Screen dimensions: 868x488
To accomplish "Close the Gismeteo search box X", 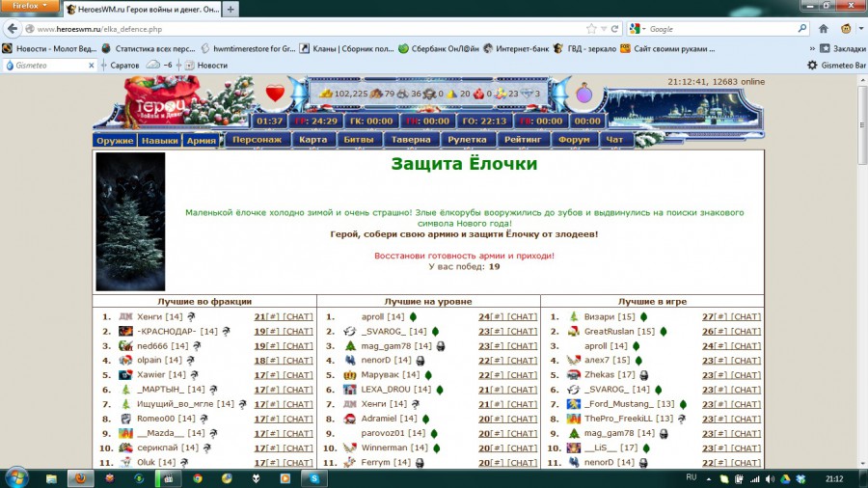I will tap(92, 66).
